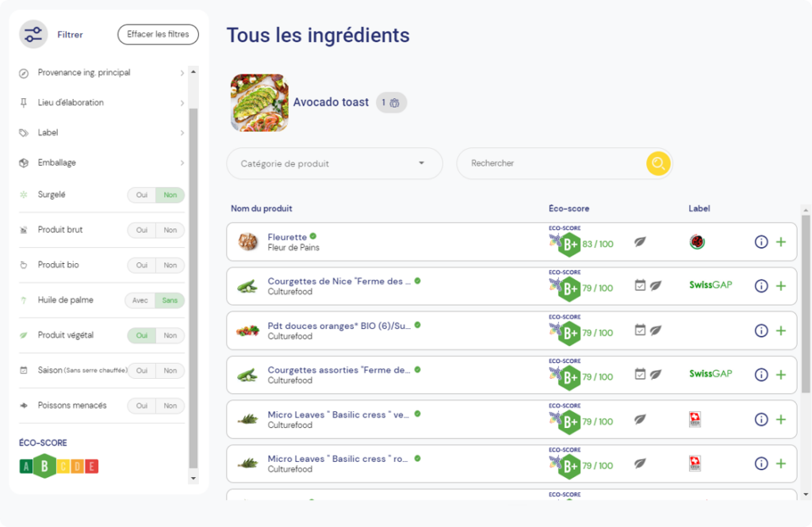Viewport: 812px width, 527px height.
Task: Click the recipe count badge next to Avocado toast
Action: pos(391,102)
